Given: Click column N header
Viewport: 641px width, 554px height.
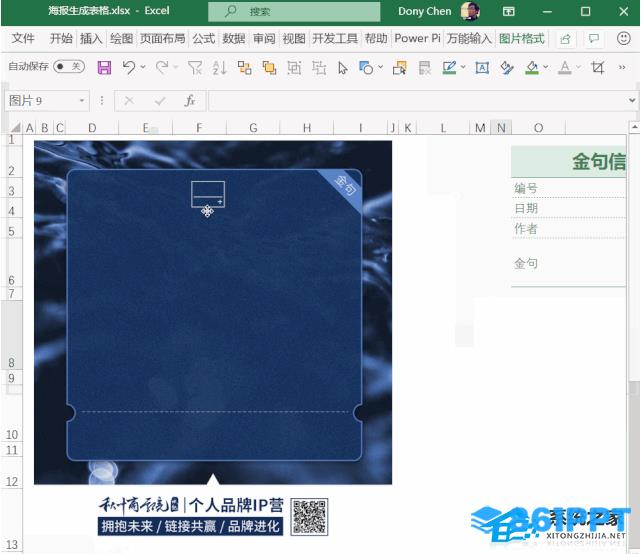Looking at the screenshot, I should [501, 128].
